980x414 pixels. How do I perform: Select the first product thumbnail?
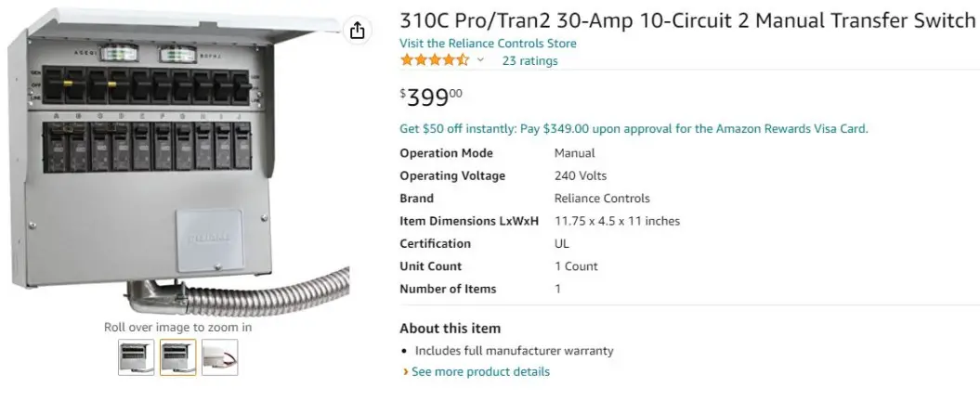click(137, 357)
